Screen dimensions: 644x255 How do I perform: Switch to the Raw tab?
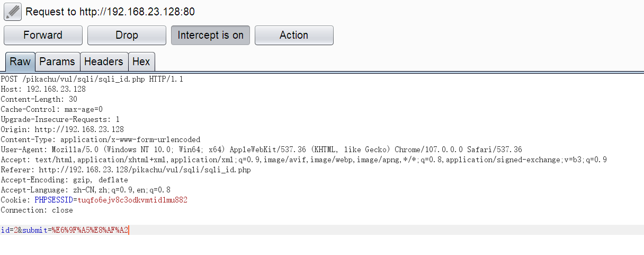coord(20,61)
